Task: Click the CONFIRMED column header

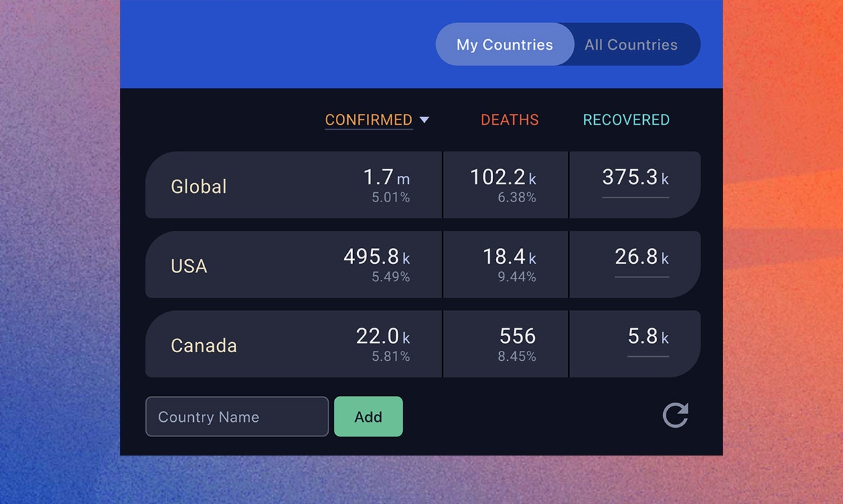Action: coord(368,120)
